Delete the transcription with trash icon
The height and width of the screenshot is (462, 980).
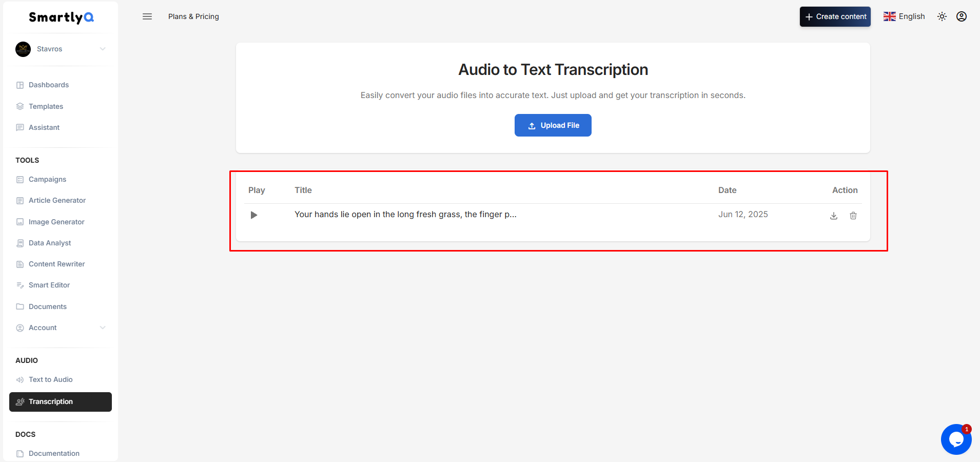pos(853,216)
